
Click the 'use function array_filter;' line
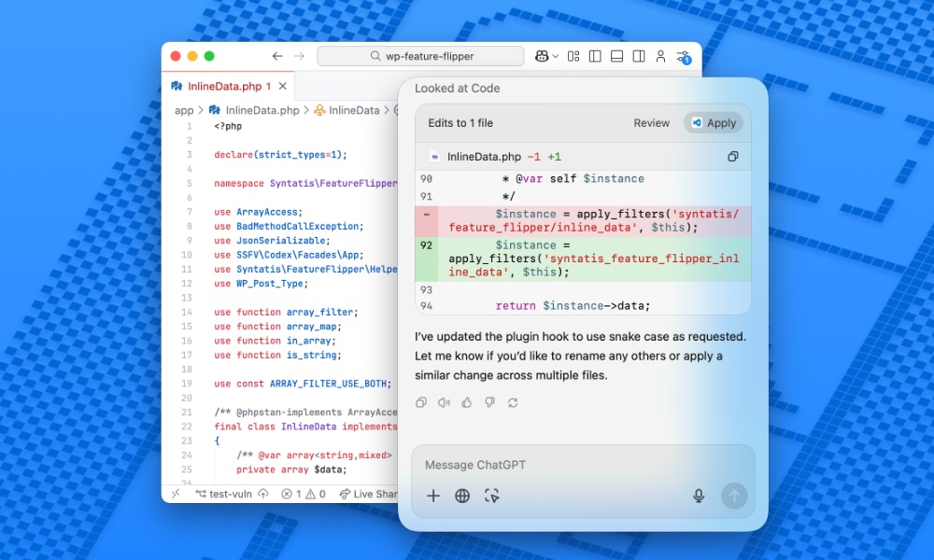(x=286, y=312)
